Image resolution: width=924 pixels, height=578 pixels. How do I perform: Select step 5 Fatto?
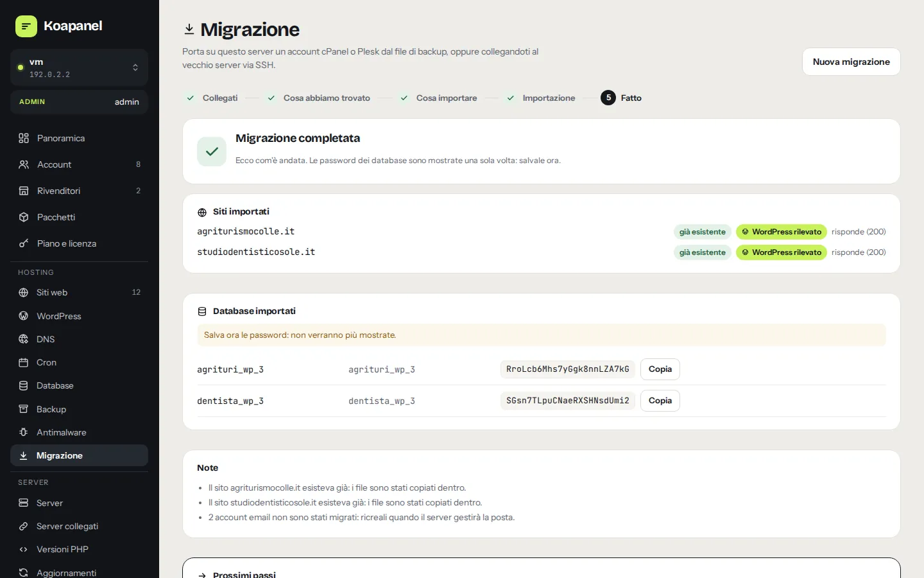[621, 98]
